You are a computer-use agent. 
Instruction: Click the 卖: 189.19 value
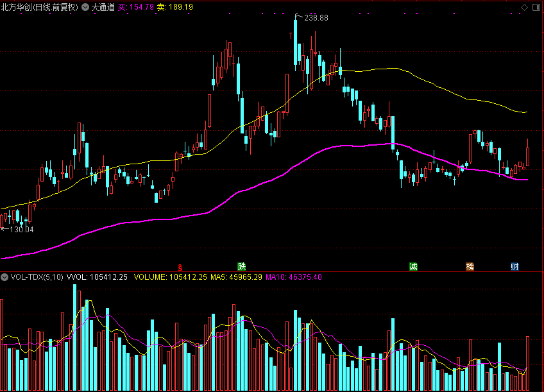click(175, 7)
